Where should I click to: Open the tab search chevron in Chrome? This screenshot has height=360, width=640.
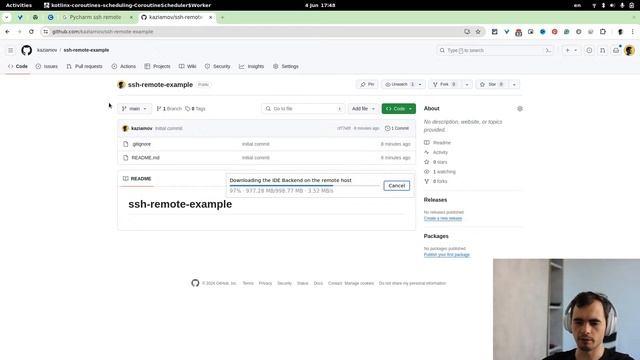pyautogui.click(x=7, y=17)
